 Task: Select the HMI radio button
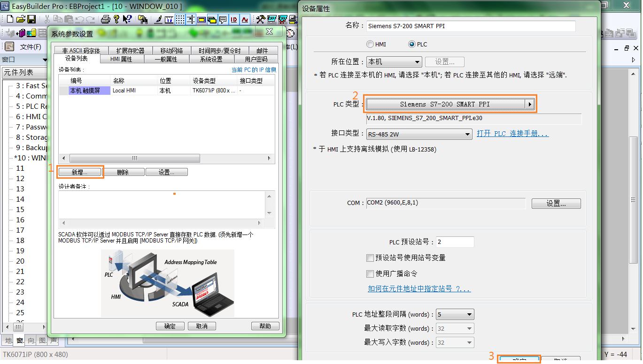[x=370, y=44]
